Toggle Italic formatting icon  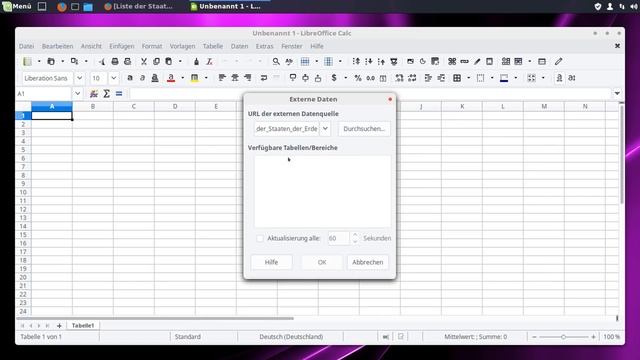pos(142,78)
